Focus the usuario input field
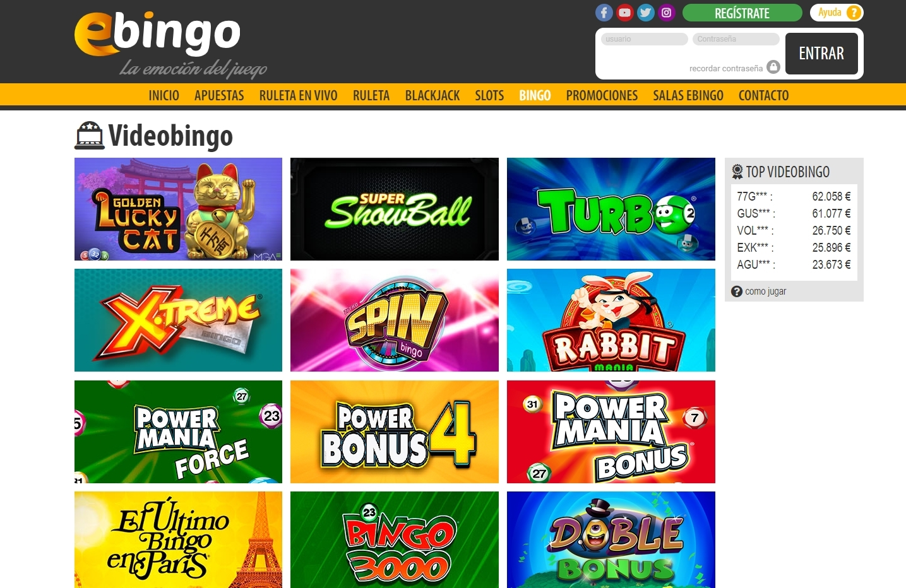 [x=644, y=39]
